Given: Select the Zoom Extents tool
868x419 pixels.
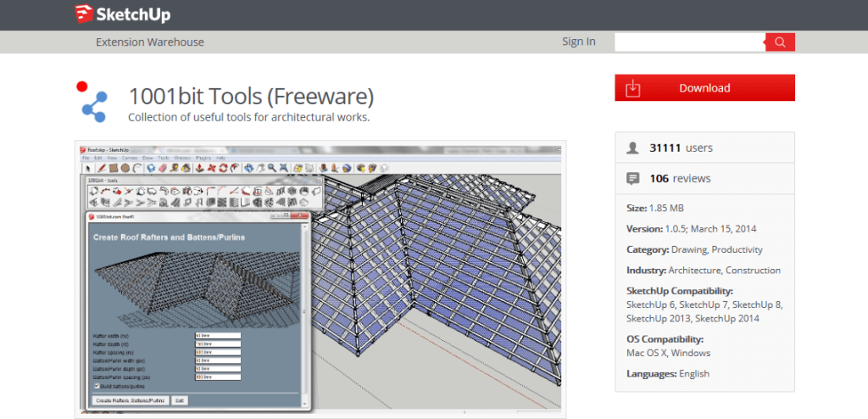Looking at the screenshot, I should 283,168.
